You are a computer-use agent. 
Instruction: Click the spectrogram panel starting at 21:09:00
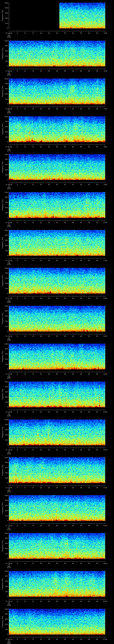click(57, 205)
